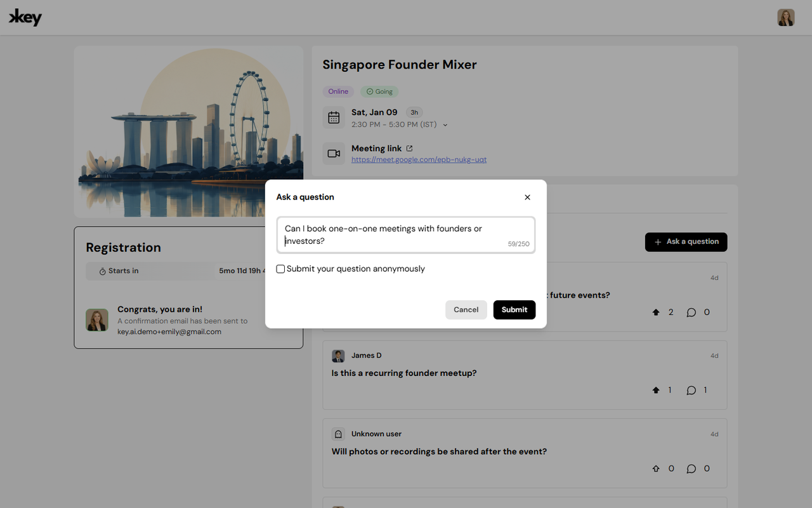Upvote the photos or recordings question
Image resolution: width=812 pixels, height=508 pixels.
[656, 469]
